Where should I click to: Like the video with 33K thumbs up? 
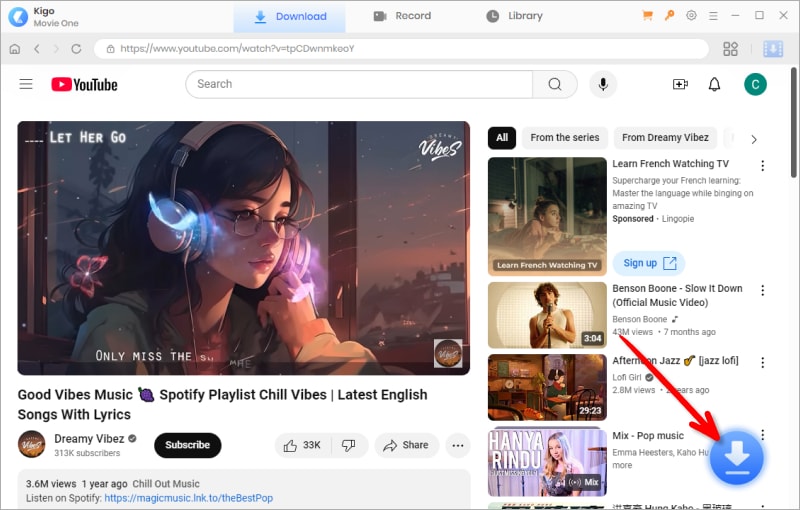[303, 445]
